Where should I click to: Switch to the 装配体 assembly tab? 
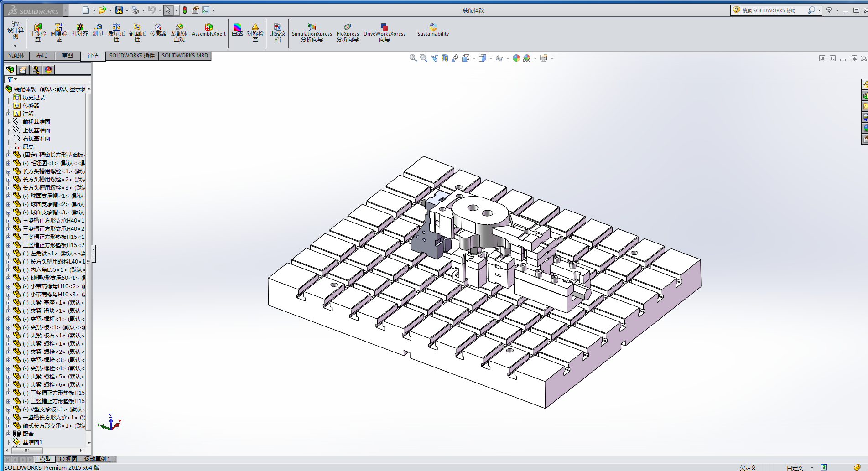[x=16, y=56]
